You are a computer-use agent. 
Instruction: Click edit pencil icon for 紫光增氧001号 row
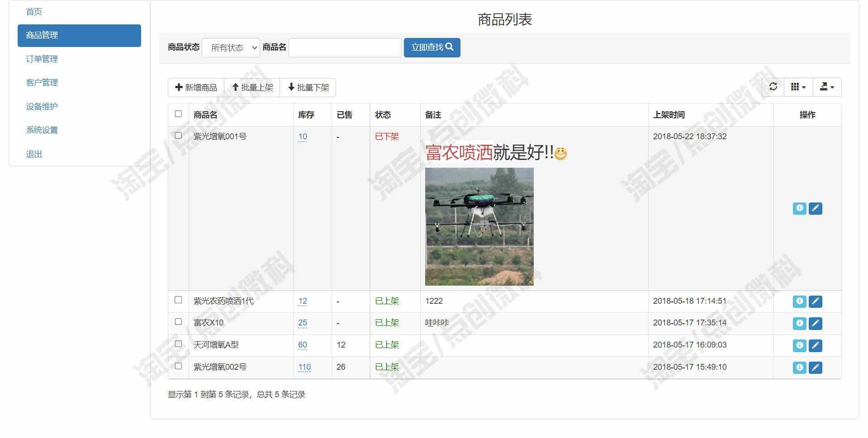pyautogui.click(x=815, y=208)
